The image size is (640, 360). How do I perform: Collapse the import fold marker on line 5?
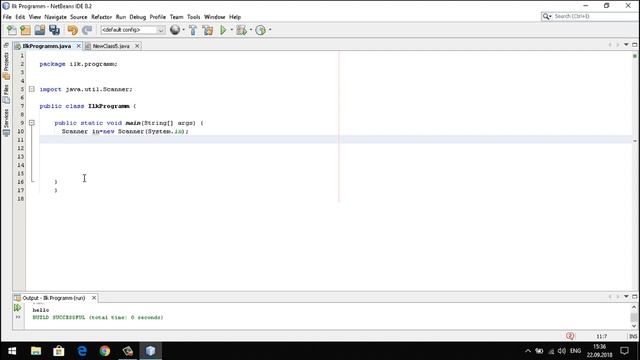click(x=31, y=89)
